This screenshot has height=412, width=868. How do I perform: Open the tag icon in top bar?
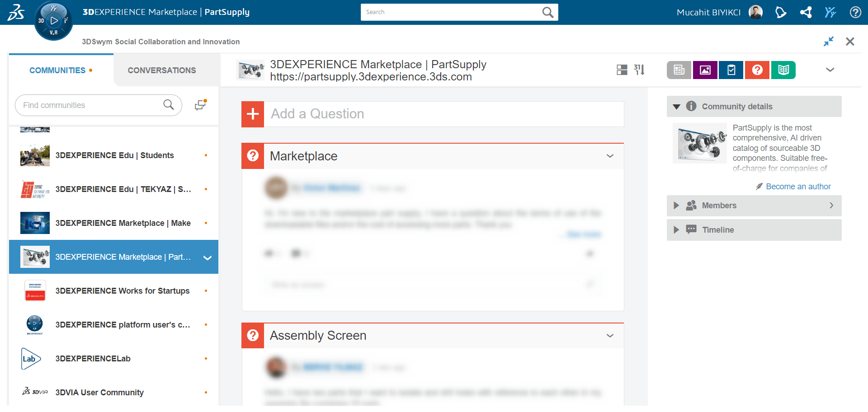click(x=781, y=12)
